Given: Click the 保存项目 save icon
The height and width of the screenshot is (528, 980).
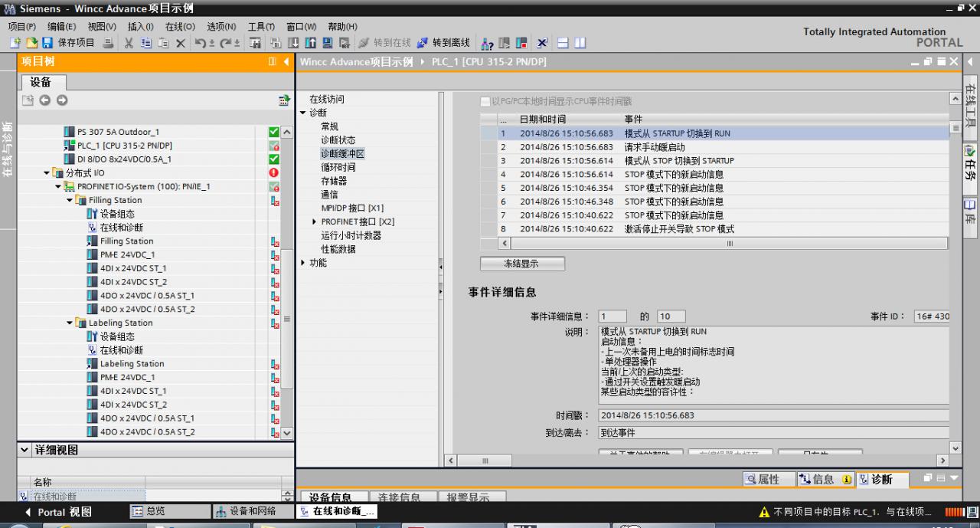Looking at the screenshot, I should click(x=47, y=43).
